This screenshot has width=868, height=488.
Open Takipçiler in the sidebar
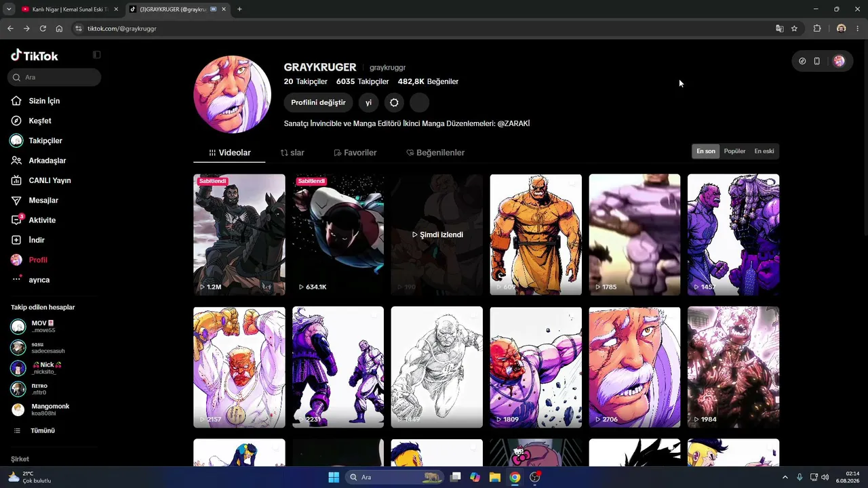pyautogui.click(x=45, y=141)
